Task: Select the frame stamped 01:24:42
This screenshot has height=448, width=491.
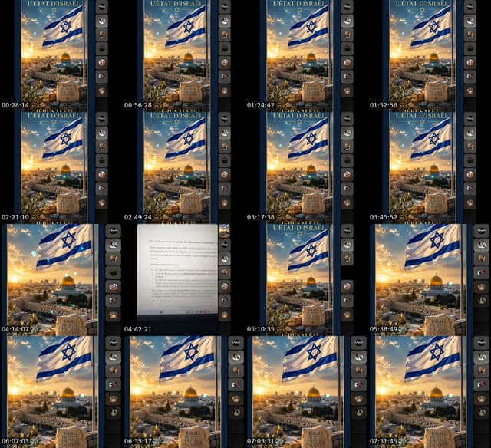Action: tap(307, 56)
